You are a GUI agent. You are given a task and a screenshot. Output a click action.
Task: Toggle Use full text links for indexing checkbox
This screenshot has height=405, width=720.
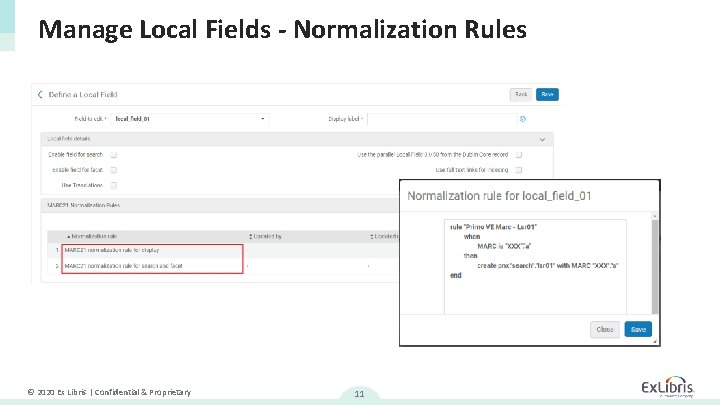[x=519, y=170]
